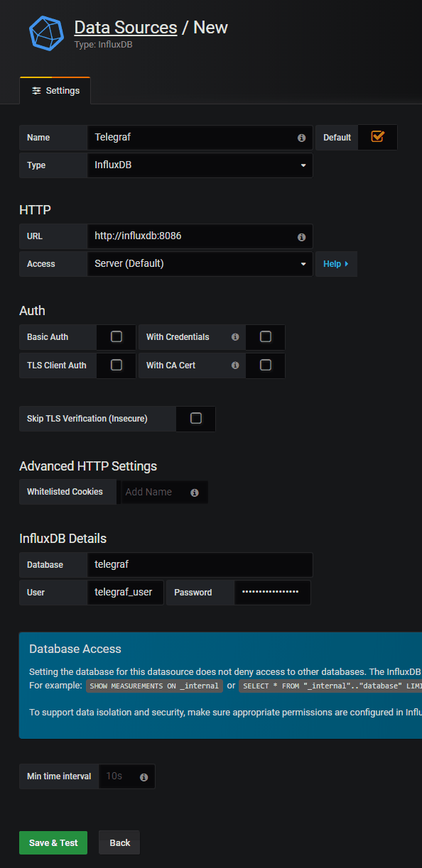This screenshot has height=868, width=422.
Task: Click the 'Type: InfluxDB' subtitle text
Action: point(103,44)
